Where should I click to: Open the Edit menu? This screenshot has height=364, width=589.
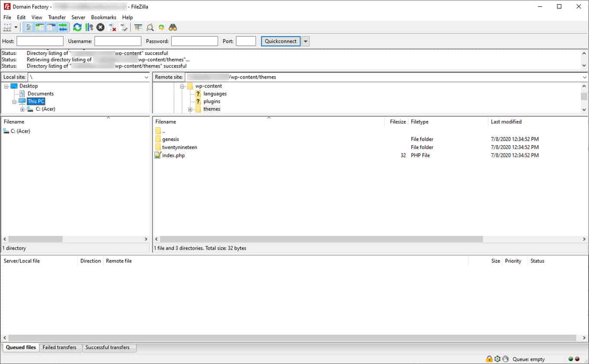coord(21,17)
